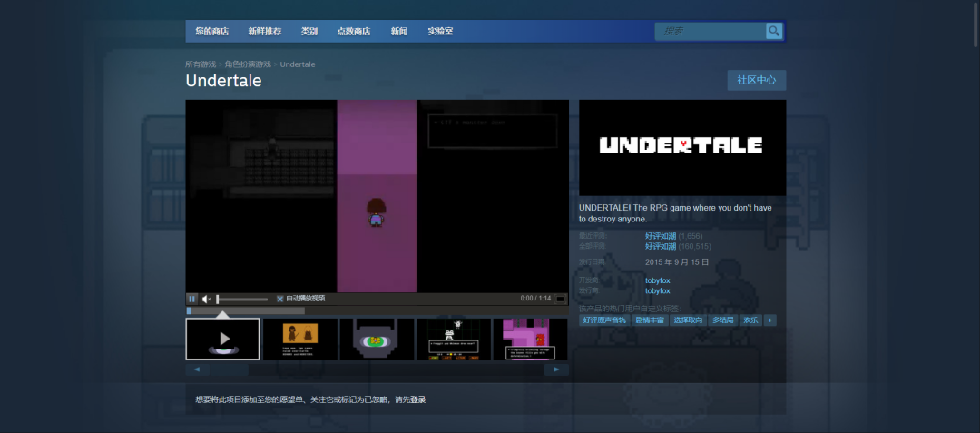The height and width of the screenshot is (433, 980).
Task: Select the 剧情丰富 tag
Action: pyautogui.click(x=649, y=320)
